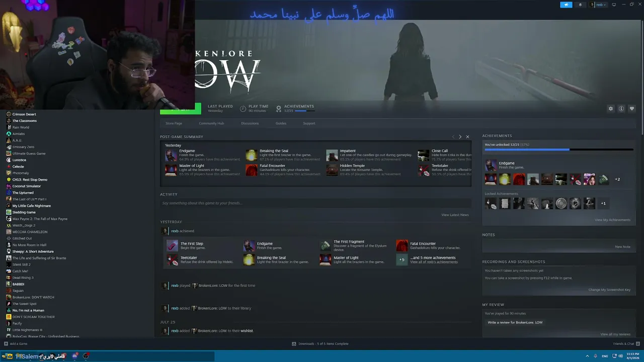The image size is (644, 362).
Task: Open the notifications bell in Steam
Action: [580, 5]
